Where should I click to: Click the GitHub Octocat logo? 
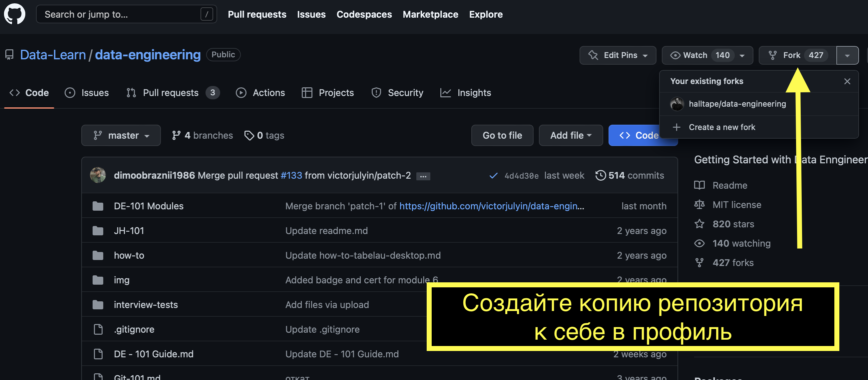point(15,14)
